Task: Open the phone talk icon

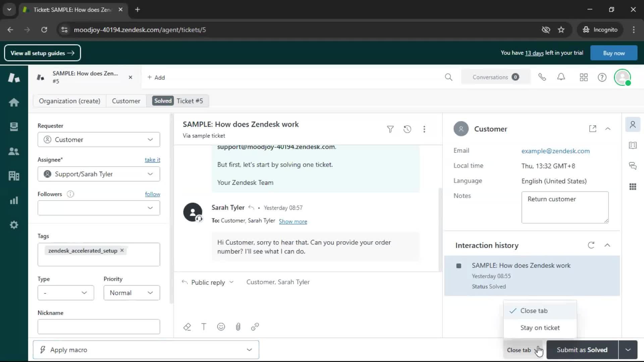Action: coord(542,77)
